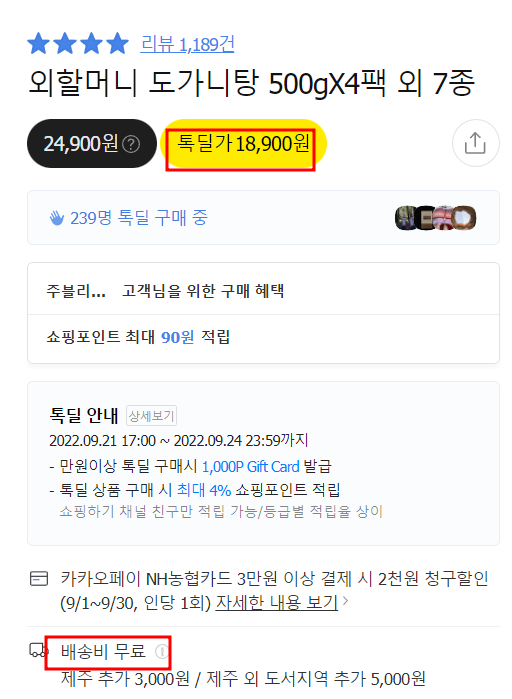Click the delivery truck icon
The image size is (512, 699).
[38, 650]
